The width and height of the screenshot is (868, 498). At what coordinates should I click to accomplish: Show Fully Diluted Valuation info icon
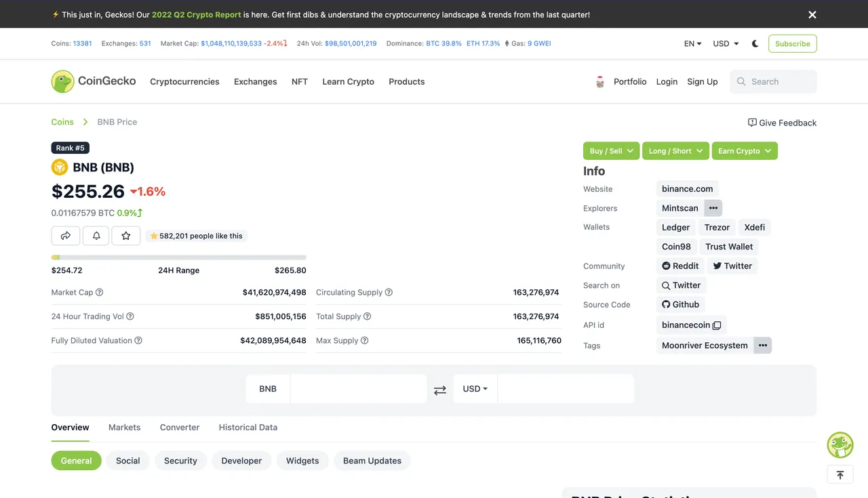(x=138, y=341)
